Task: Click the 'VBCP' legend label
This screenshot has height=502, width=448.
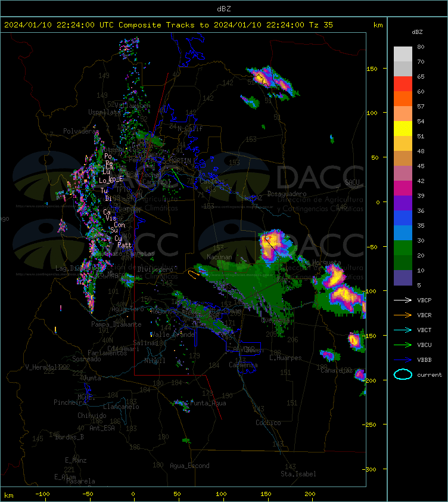Action: 424,300
